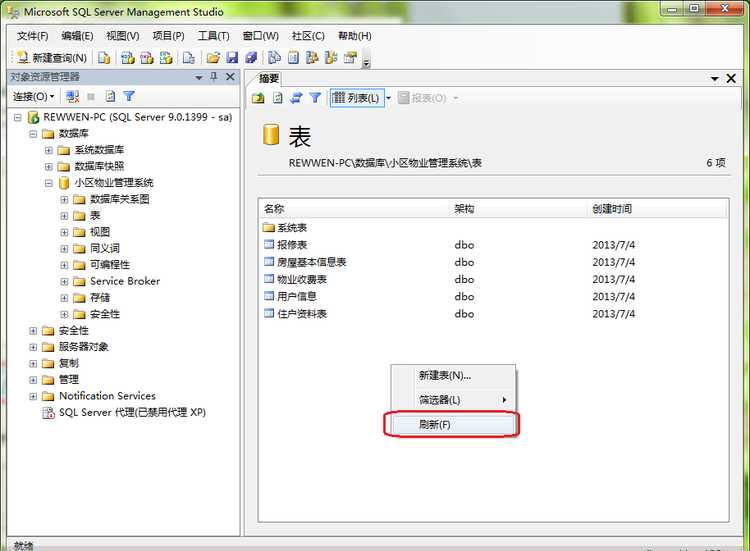The height and width of the screenshot is (551, 750).
Task: Click the Up one level icon in 摘要 toolbar
Action: [x=258, y=98]
